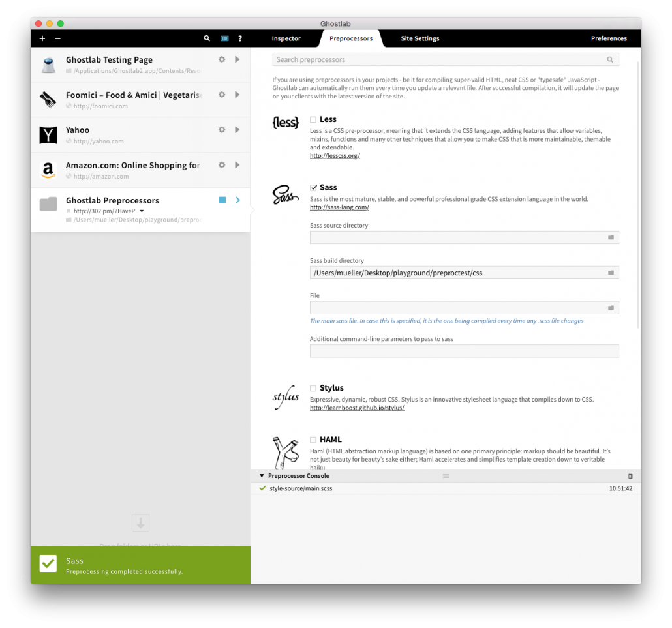Enable the Less preprocessor checkbox
Image resolution: width=672 pixels, height=628 pixels.
[x=313, y=119]
